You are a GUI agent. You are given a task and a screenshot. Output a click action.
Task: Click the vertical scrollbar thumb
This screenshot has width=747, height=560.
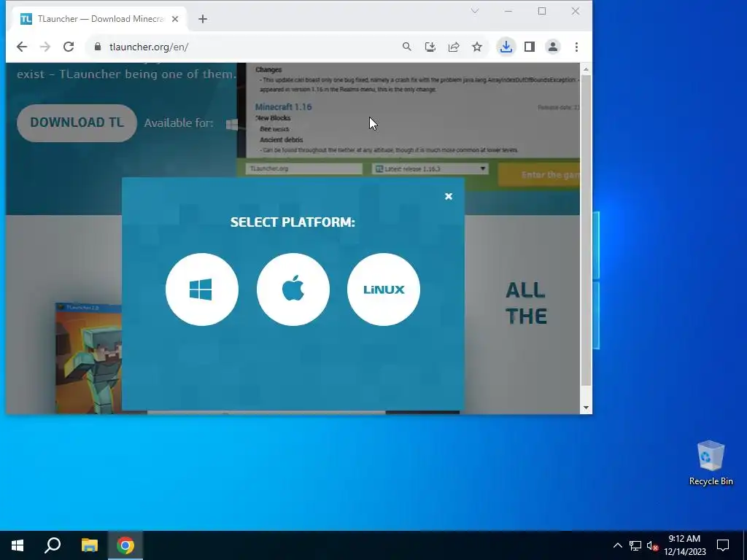tap(586, 230)
